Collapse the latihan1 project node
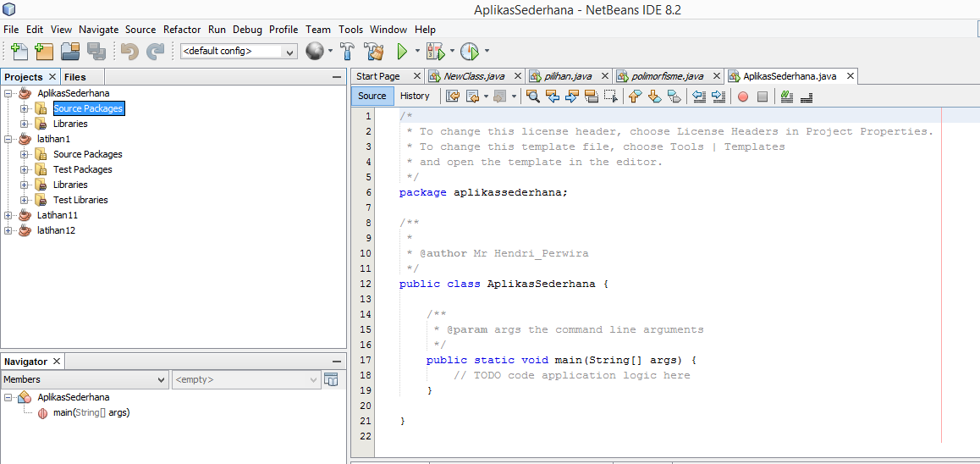 click(x=8, y=139)
